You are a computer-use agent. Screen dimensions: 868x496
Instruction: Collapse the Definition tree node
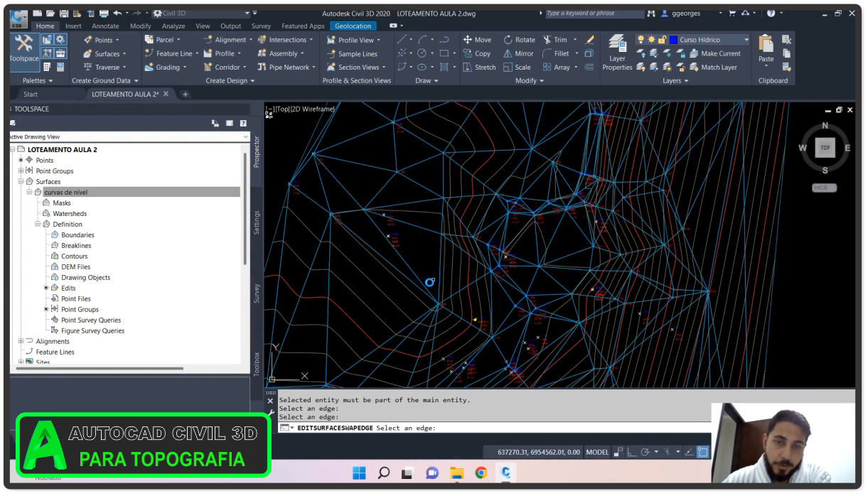(38, 224)
